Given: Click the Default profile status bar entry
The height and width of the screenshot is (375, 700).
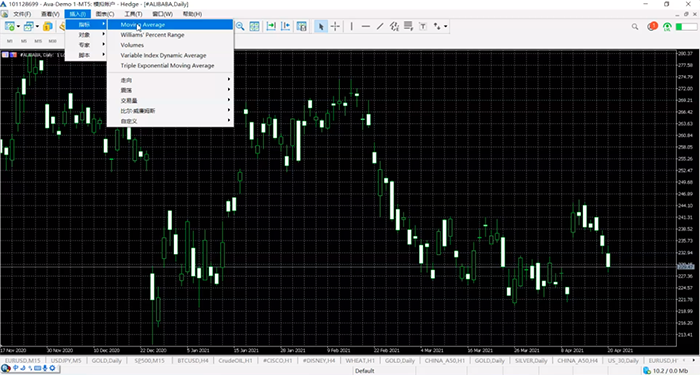Looking at the screenshot, I should (x=364, y=371).
